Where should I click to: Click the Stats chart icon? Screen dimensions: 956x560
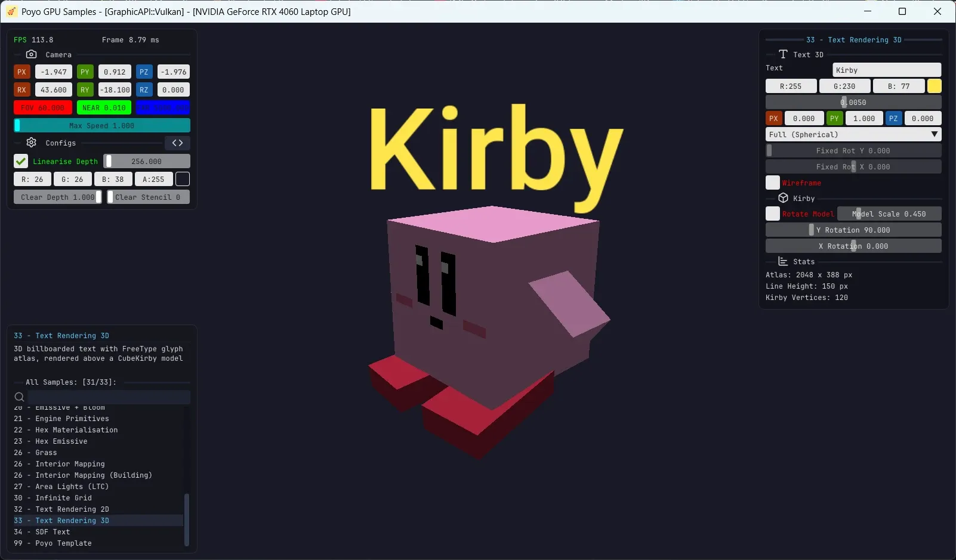782,261
